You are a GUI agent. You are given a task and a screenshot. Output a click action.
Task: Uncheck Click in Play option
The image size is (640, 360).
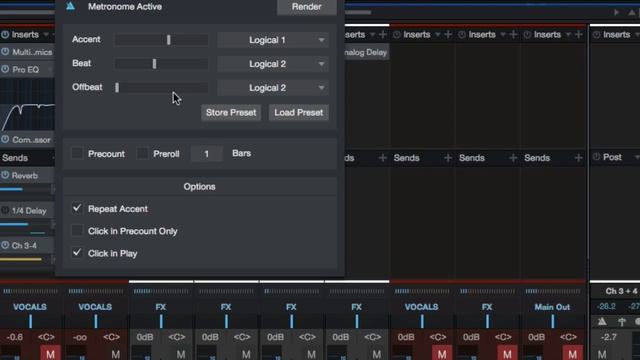click(x=77, y=253)
